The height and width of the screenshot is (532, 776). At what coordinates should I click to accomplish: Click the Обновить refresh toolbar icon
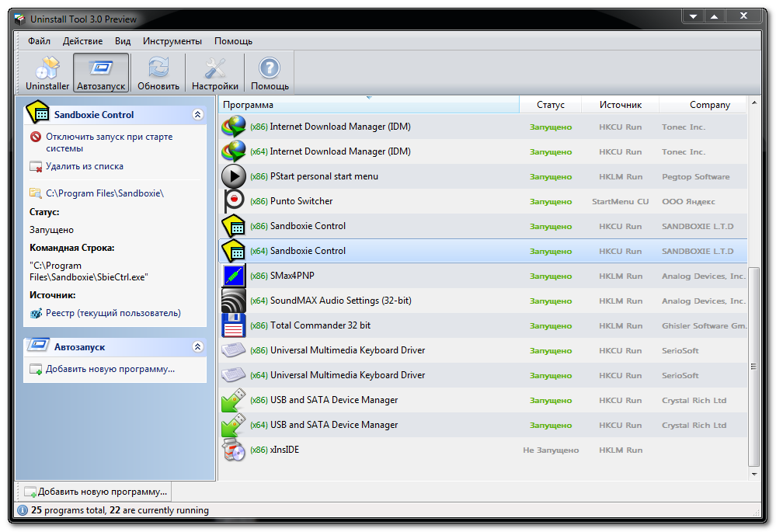click(158, 74)
